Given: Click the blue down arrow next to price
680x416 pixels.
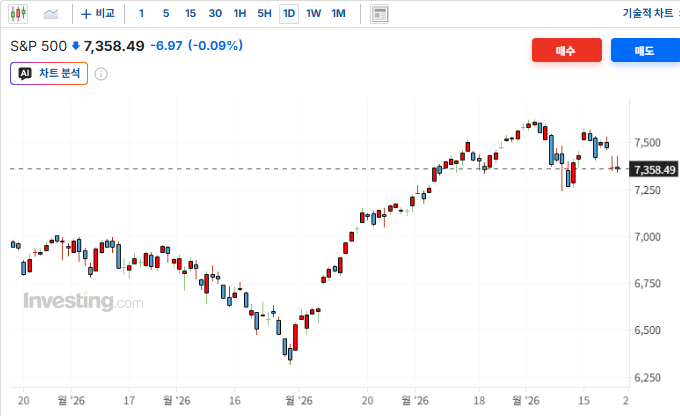Looking at the screenshot, I should tap(75, 46).
